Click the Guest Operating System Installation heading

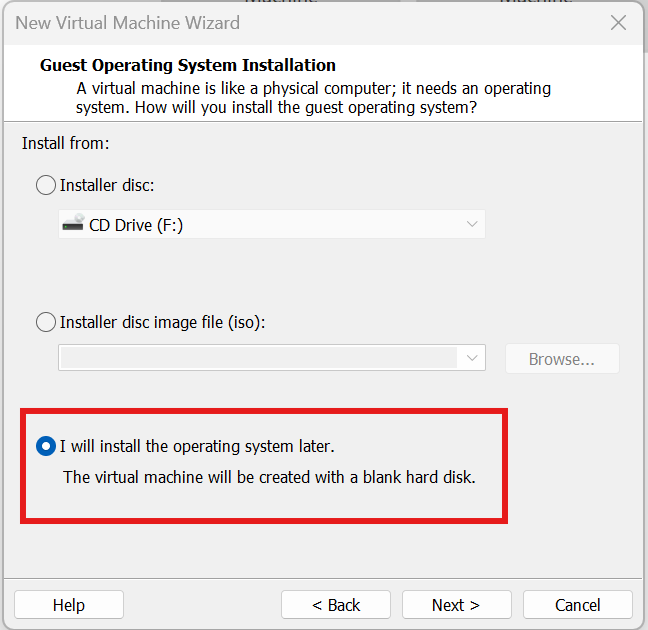pyautogui.click(x=188, y=66)
